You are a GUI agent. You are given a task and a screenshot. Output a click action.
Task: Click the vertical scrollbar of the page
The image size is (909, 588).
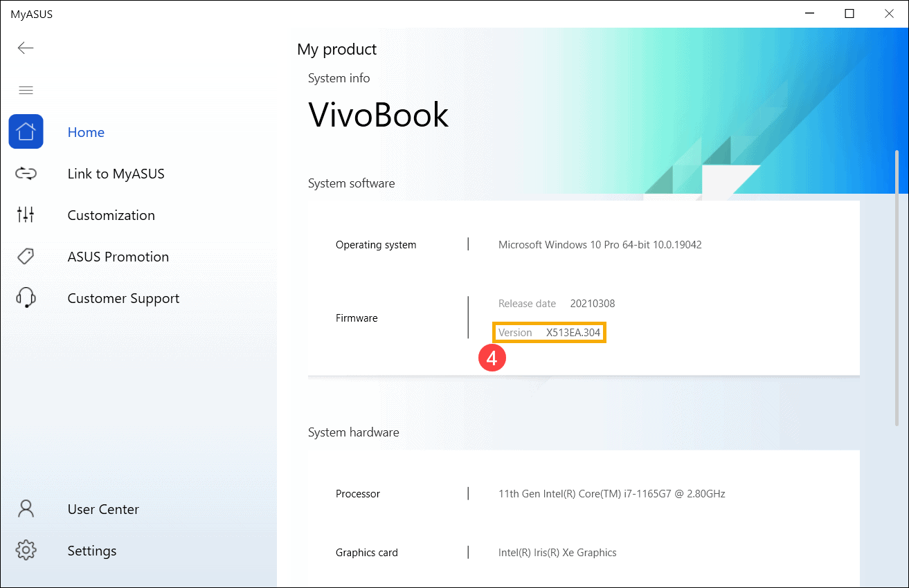[897, 287]
